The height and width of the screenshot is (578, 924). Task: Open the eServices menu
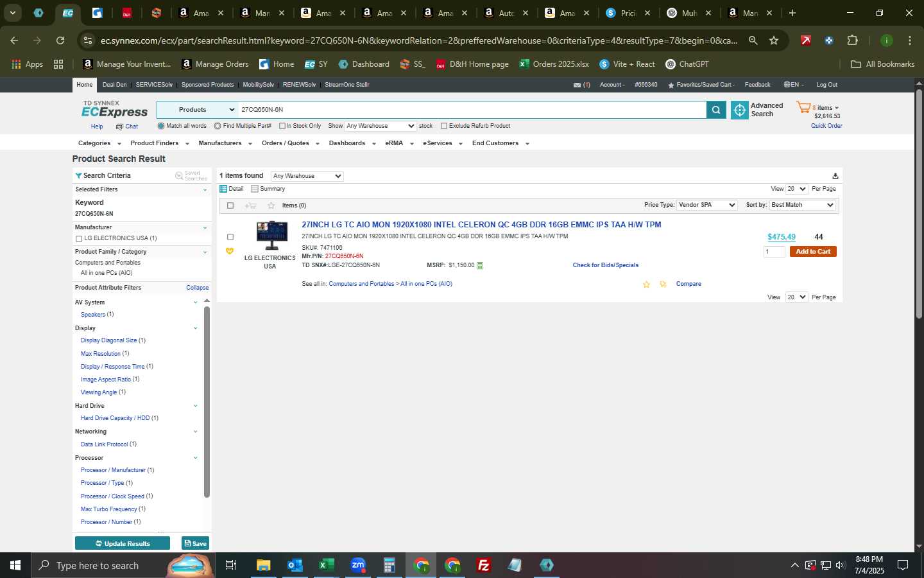point(442,143)
